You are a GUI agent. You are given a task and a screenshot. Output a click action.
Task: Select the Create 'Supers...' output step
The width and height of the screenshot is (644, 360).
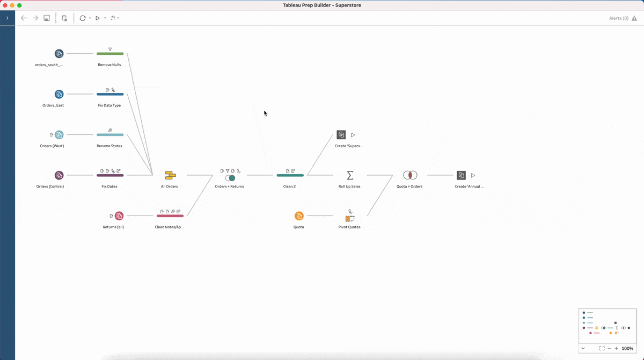coord(341,135)
